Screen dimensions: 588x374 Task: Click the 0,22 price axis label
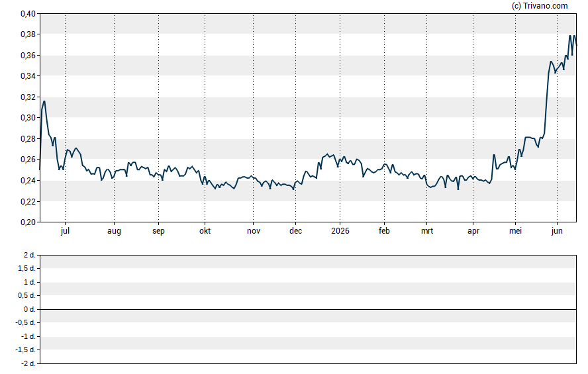click(x=28, y=202)
